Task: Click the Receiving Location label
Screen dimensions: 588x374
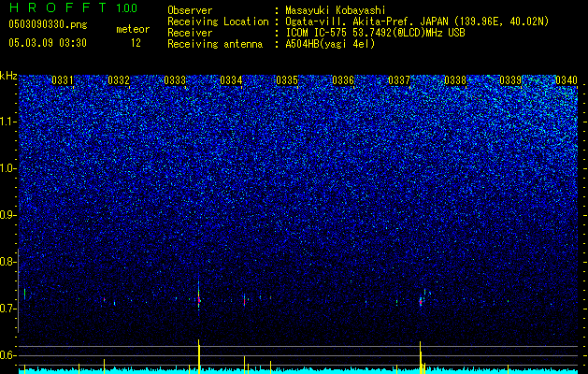Action: (218, 22)
